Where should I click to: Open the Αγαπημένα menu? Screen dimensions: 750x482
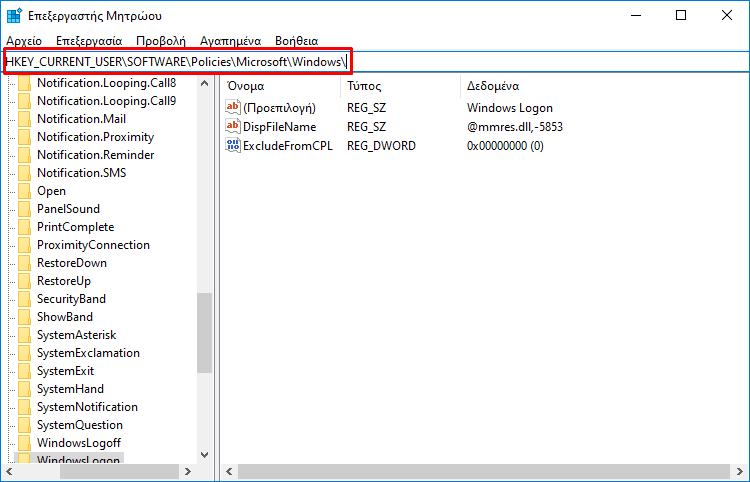point(231,41)
